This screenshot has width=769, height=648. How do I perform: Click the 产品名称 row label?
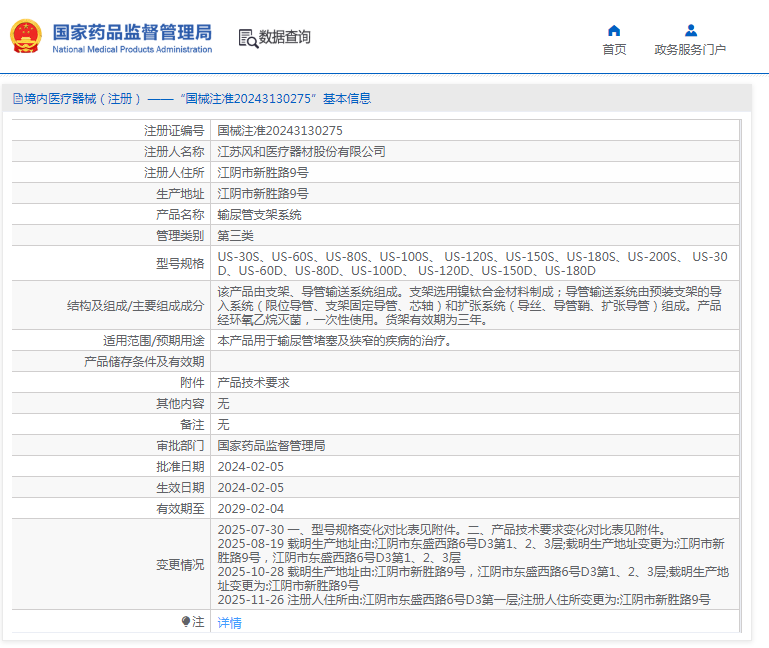pyautogui.click(x=180, y=215)
